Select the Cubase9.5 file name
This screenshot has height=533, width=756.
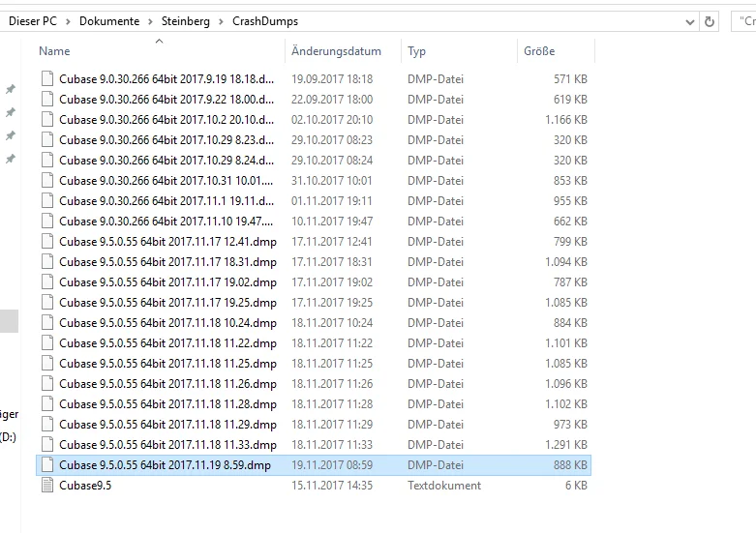tap(85, 486)
